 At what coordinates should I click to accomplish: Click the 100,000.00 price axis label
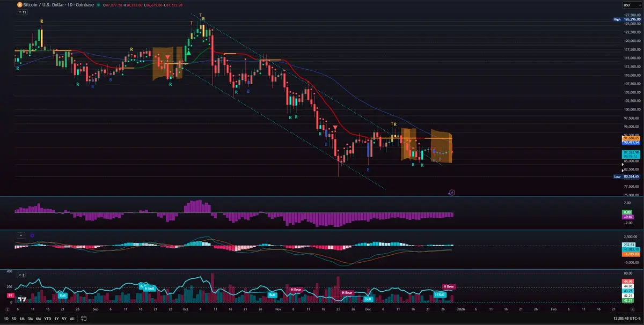click(632, 109)
